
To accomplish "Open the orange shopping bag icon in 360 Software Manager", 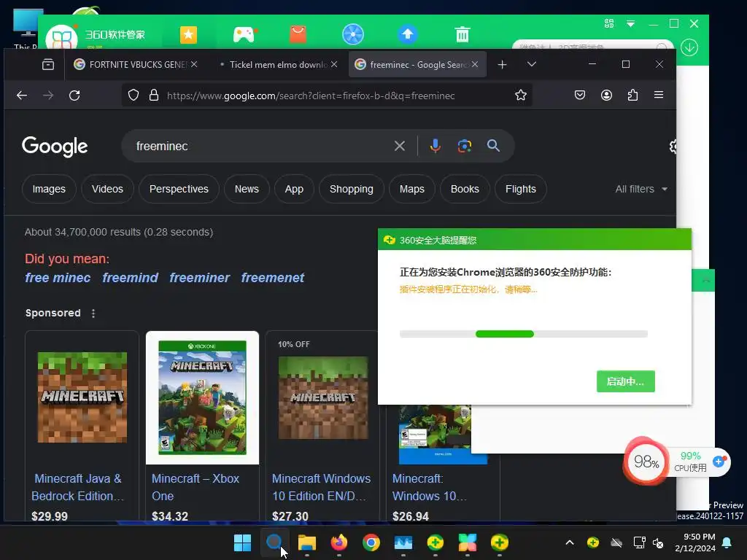I will point(298,34).
